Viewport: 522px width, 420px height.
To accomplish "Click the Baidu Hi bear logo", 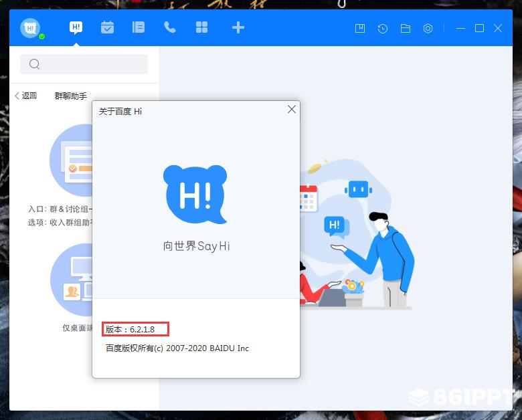I will 195,194.
